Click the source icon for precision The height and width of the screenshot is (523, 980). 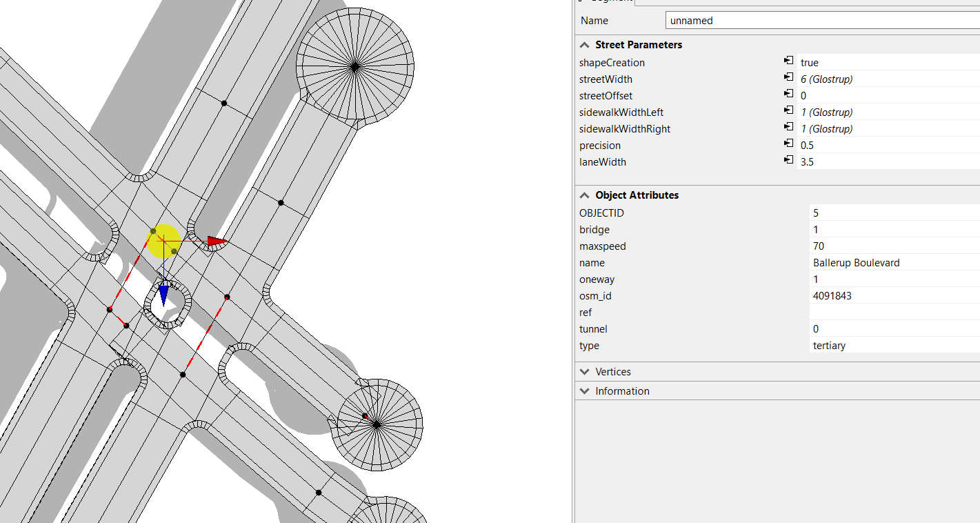point(788,145)
